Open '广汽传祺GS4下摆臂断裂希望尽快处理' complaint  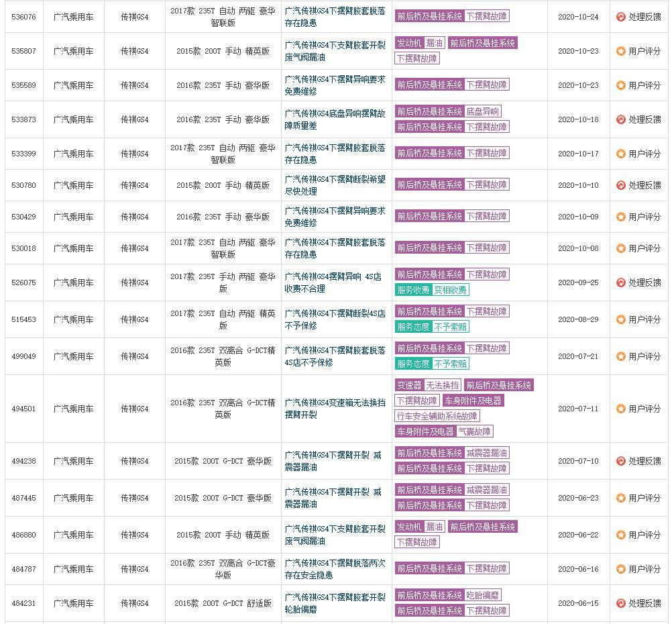335,185
